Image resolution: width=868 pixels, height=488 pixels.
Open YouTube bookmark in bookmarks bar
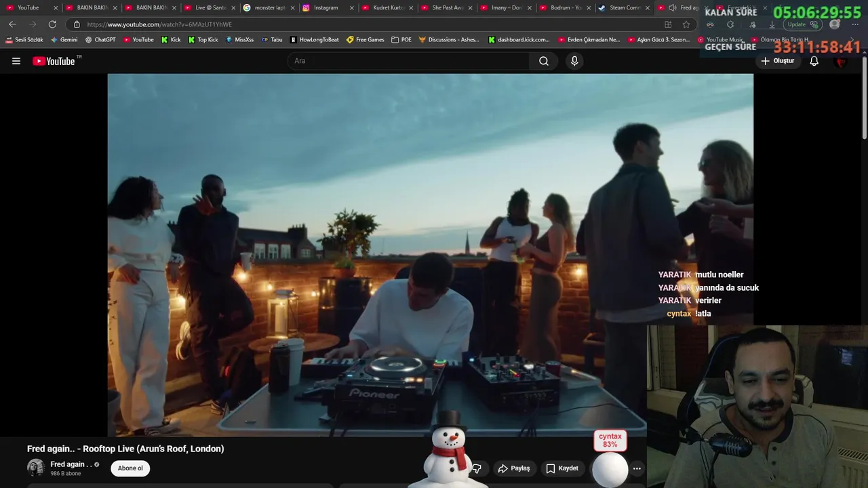(x=138, y=40)
